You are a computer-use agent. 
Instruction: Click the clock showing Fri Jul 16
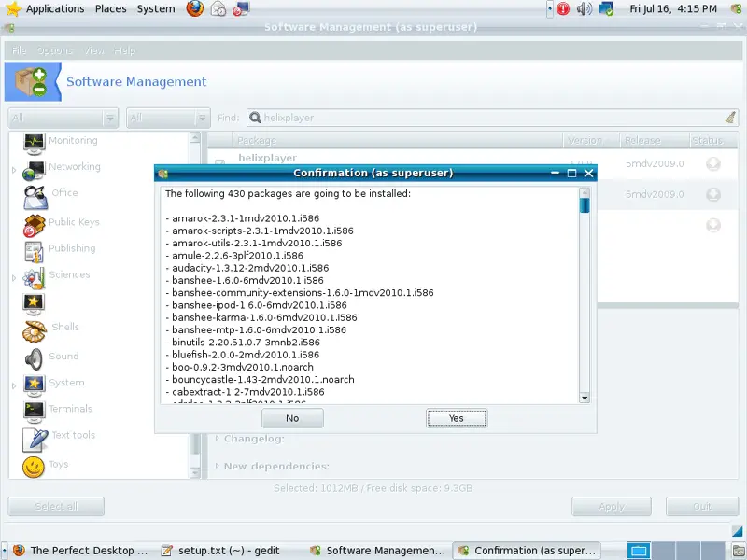click(672, 8)
